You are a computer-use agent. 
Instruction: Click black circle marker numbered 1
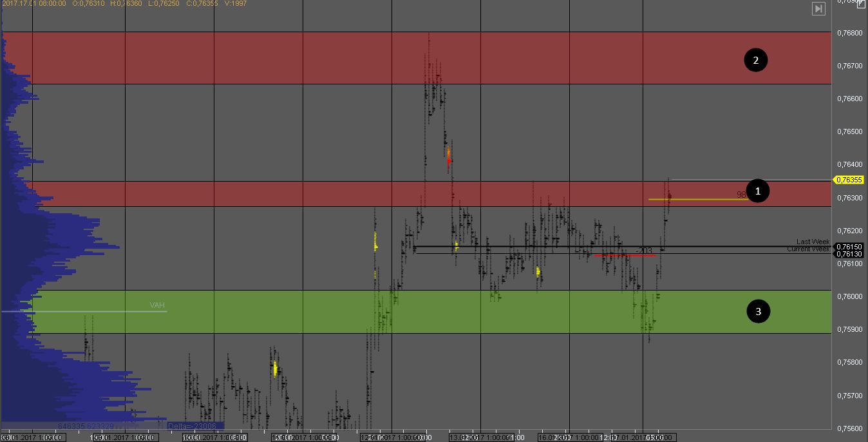(x=758, y=191)
